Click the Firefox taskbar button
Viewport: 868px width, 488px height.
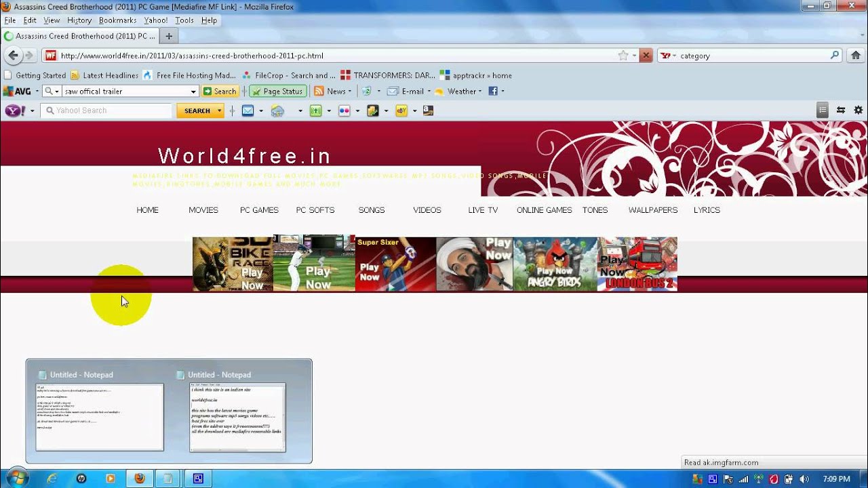[139, 479]
